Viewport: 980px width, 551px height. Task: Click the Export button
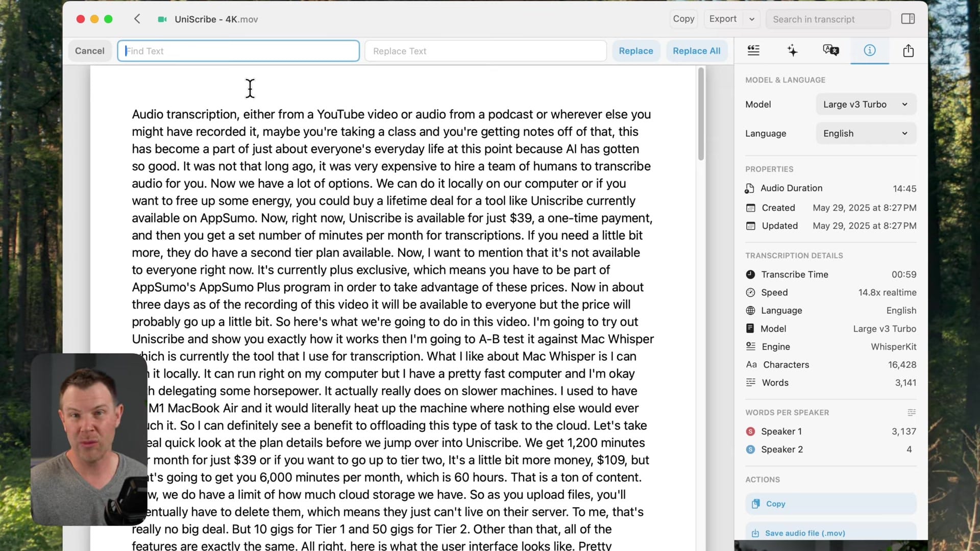point(723,19)
